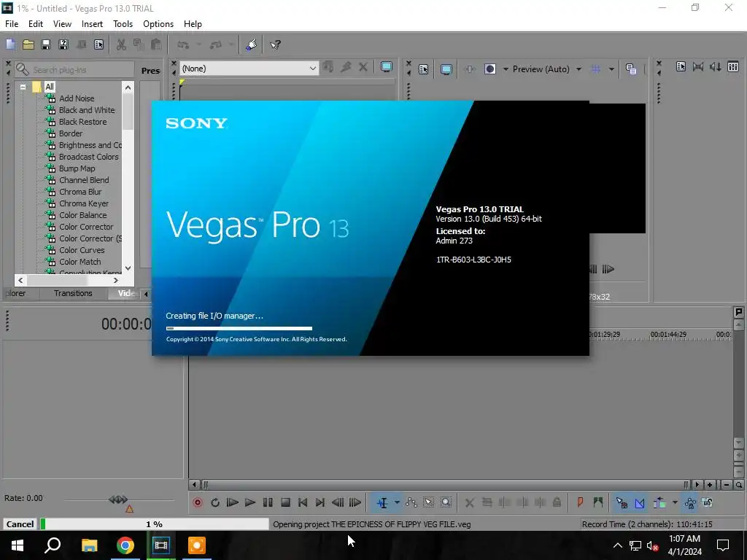747x560 pixels.
Task: Click the Open folder toolbar icon
Action: [28, 44]
